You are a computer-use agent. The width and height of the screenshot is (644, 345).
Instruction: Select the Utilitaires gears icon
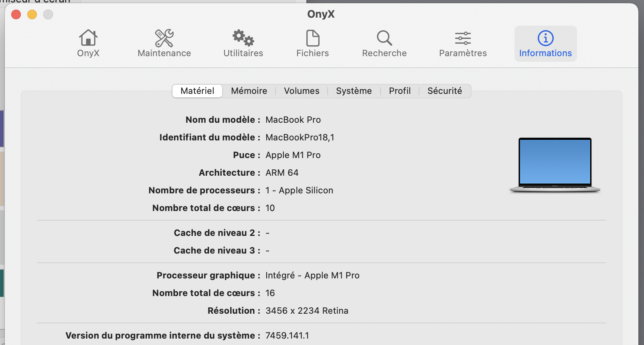click(243, 39)
